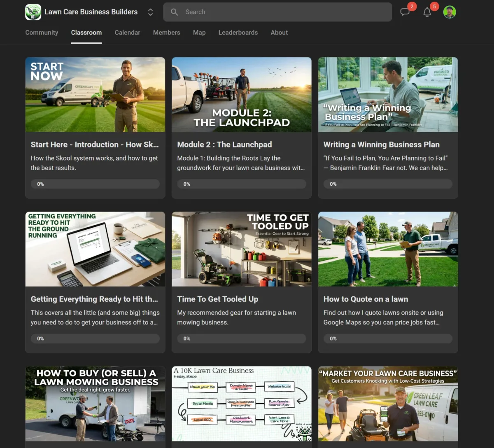Image resolution: width=494 pixels, height=448 pixels.
Task: Click 'Getting Everything Ready to Hit th...' title
Action: [x=94, y=299]
